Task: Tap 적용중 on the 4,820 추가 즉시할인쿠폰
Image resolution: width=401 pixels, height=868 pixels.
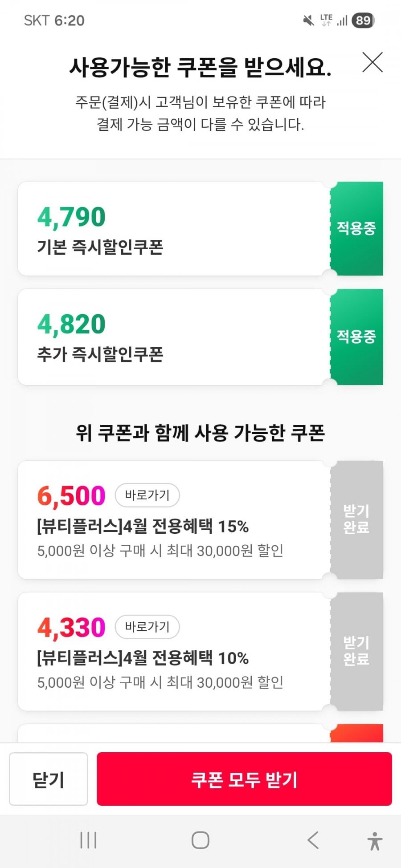Action: (x=356, y=337)
